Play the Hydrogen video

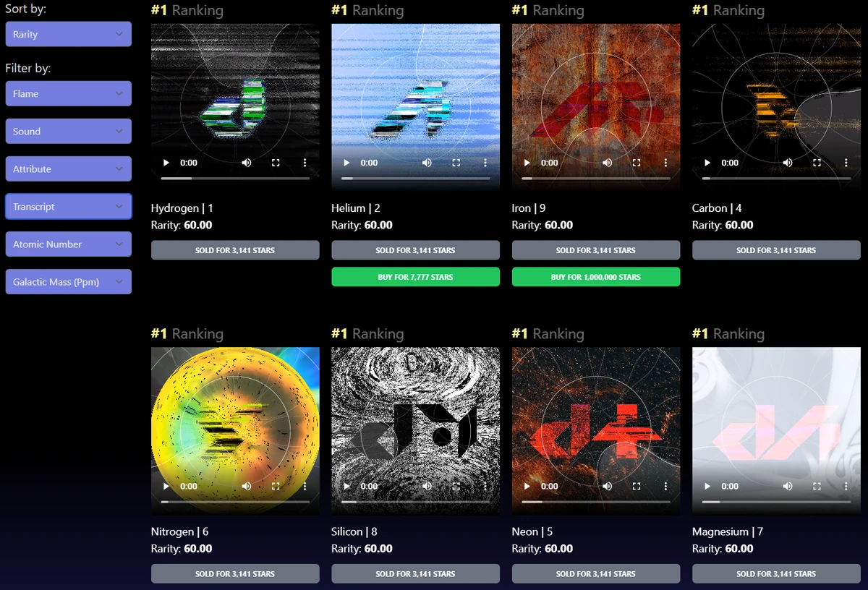point(166,163)
